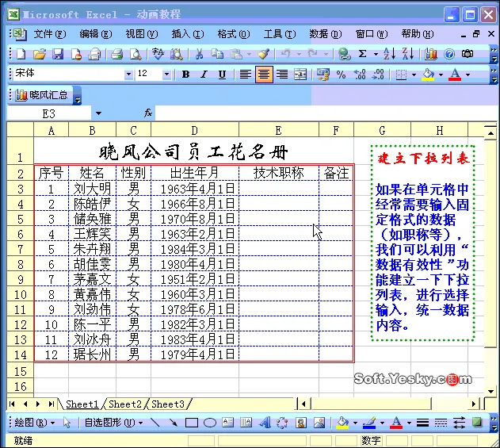Image resolution: width=500 pixels, height=448 pixels.
Task: Apply the yellow fill color swatch
Action: (x=428, y=75)
